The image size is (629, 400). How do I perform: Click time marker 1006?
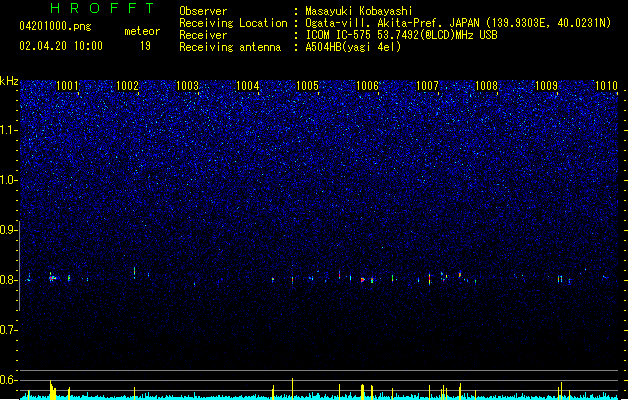tap(367, 86)
